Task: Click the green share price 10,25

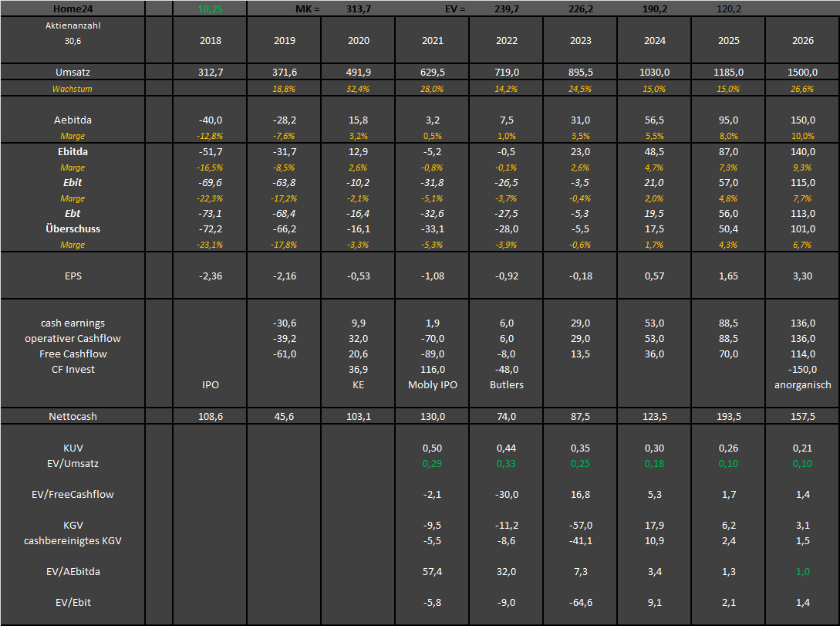Action: tap(210, 8)
